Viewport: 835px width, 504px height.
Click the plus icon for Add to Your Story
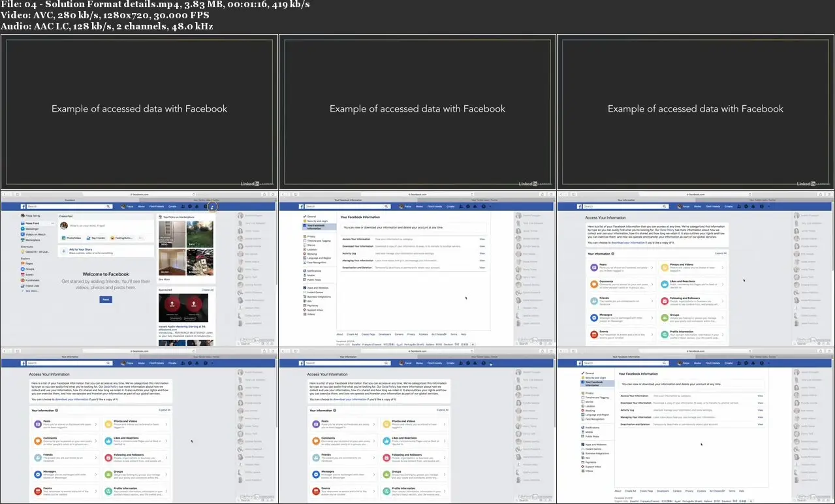[64, 251]
